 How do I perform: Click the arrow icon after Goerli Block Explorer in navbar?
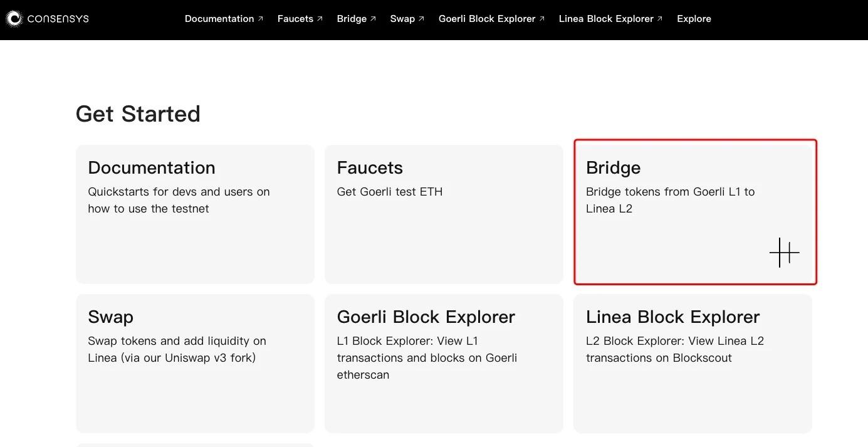(542, 19)
